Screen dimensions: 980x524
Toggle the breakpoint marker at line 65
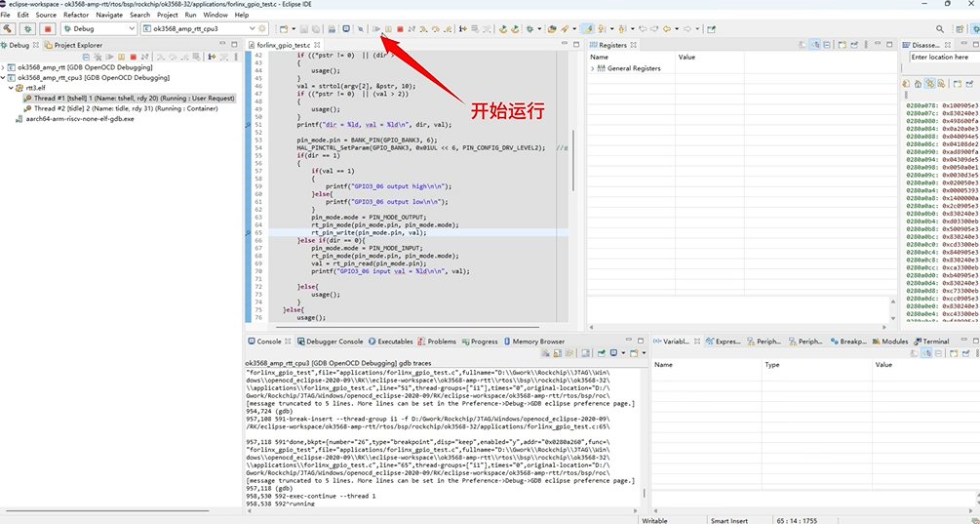(x=248, y=232)
